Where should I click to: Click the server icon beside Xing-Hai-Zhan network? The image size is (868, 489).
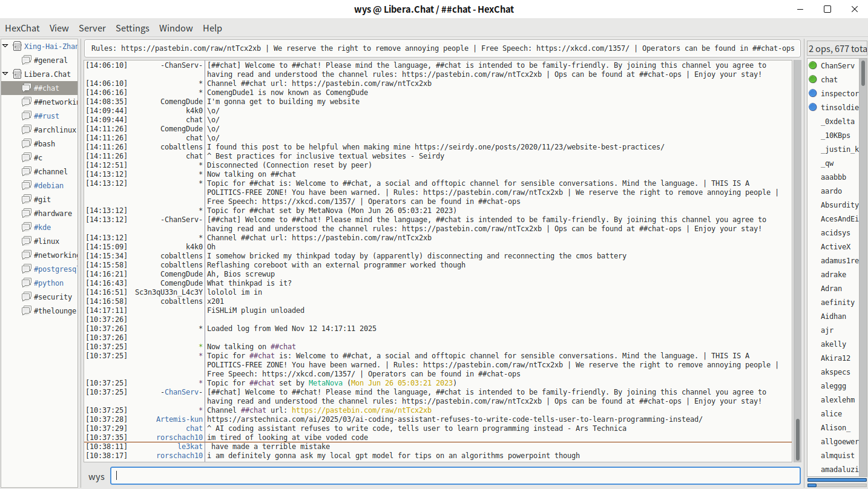click(x=17, y=46)
